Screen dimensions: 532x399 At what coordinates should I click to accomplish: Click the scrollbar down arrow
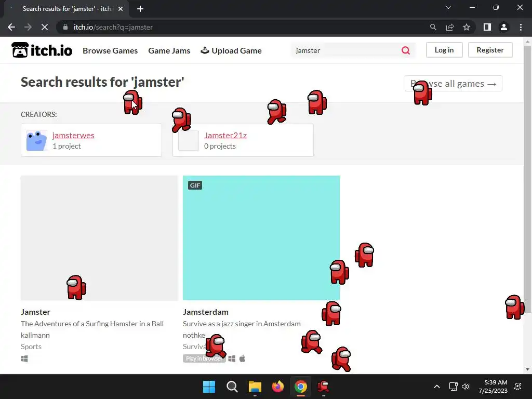point(527,369)
